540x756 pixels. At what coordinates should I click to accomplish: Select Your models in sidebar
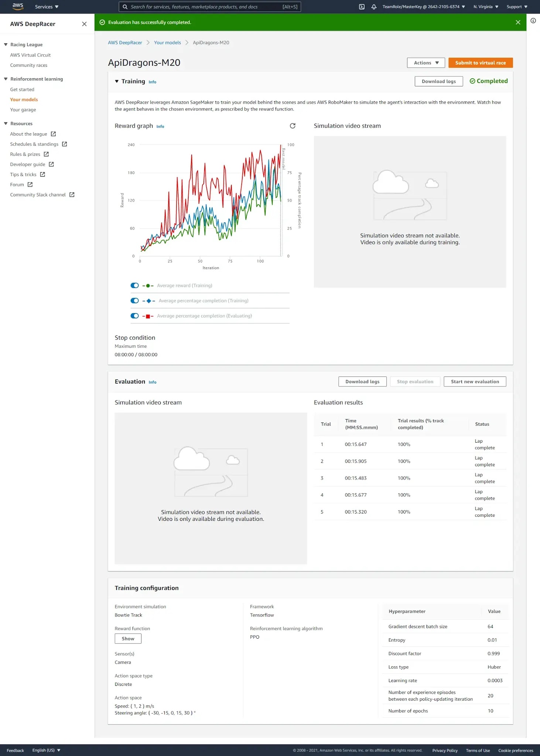24,100
